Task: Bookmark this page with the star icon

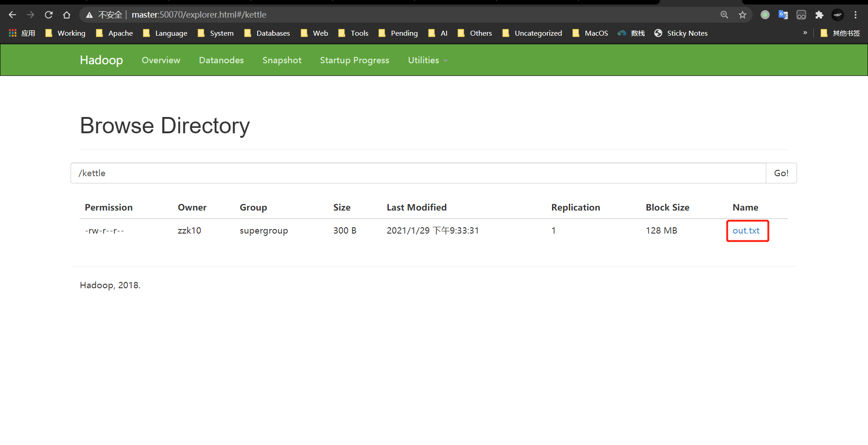Action: pos(742,15)
